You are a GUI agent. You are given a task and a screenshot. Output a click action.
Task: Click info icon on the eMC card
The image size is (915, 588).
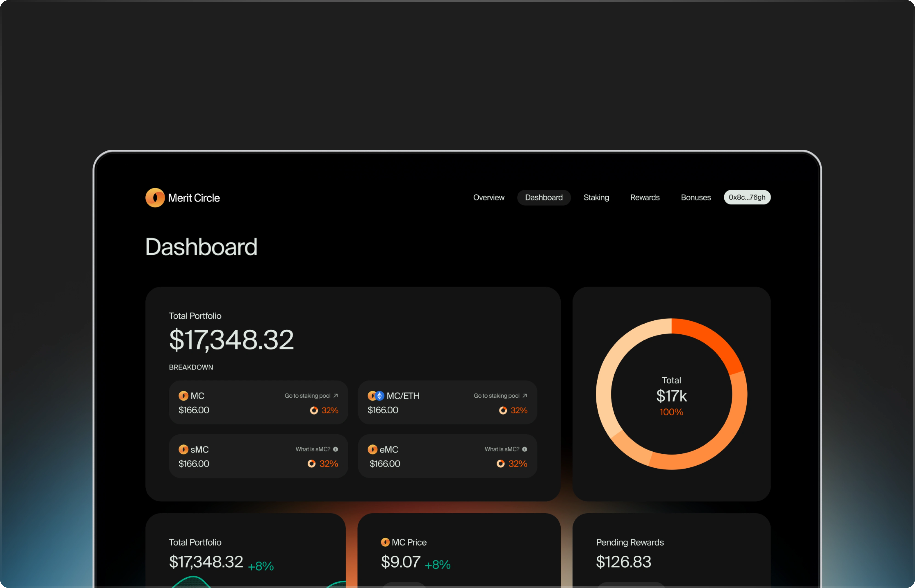[525, 449]
